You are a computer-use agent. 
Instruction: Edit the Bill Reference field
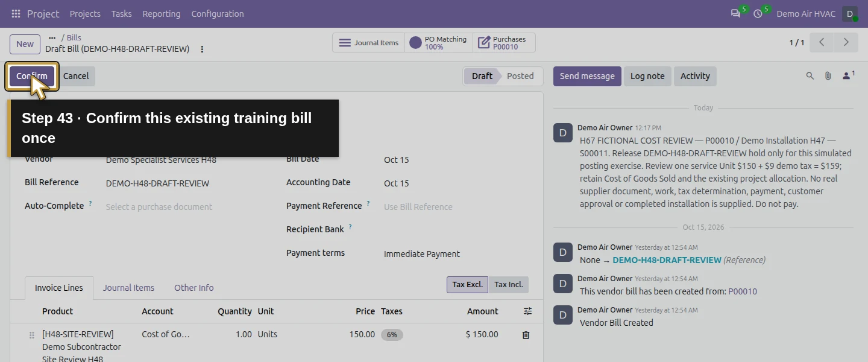coord(189,183)
